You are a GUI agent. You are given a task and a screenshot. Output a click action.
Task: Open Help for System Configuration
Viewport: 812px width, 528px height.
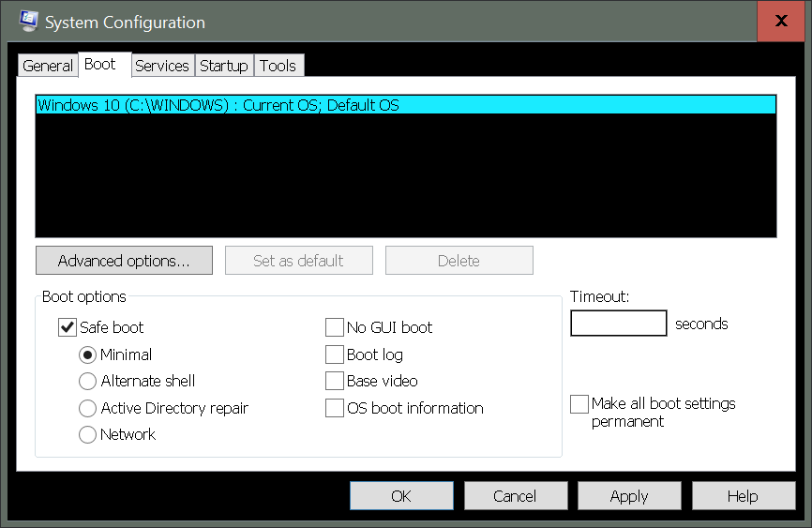(x=744, y=496)
